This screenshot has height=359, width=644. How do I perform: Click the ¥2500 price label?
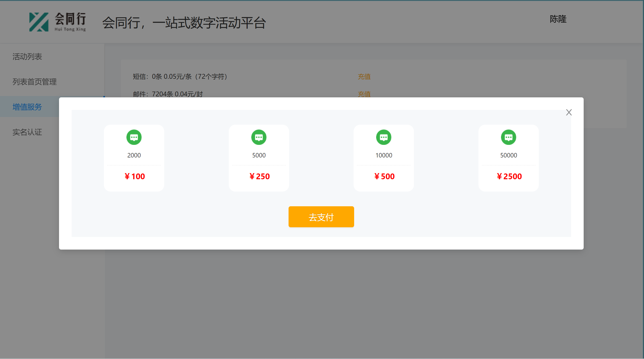point(509,176)
